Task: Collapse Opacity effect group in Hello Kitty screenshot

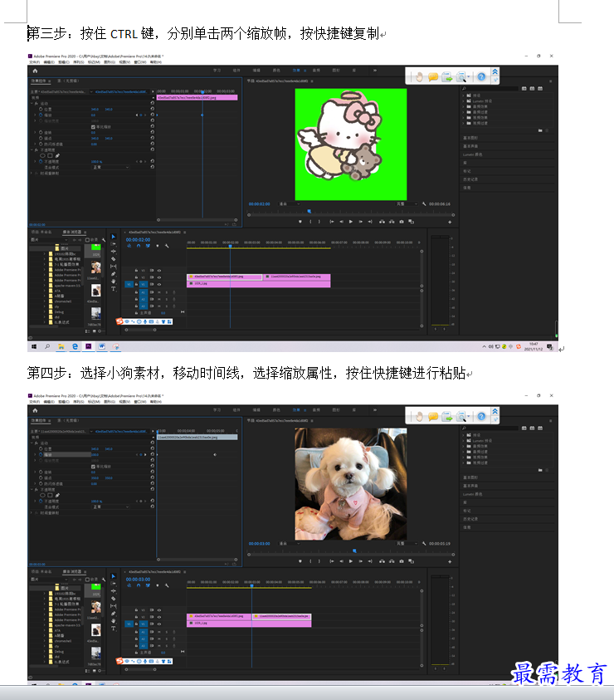Action: pyautogui.click(x=32, y=150)
